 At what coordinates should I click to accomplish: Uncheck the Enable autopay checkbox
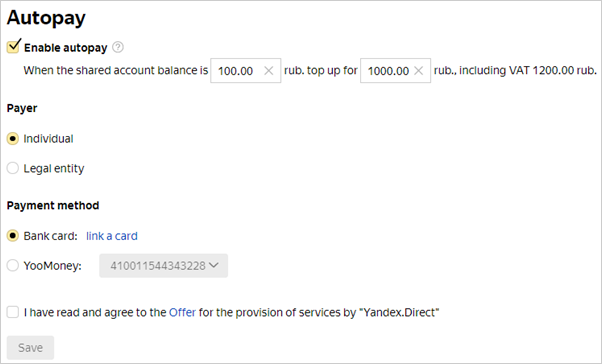point(13,46)
